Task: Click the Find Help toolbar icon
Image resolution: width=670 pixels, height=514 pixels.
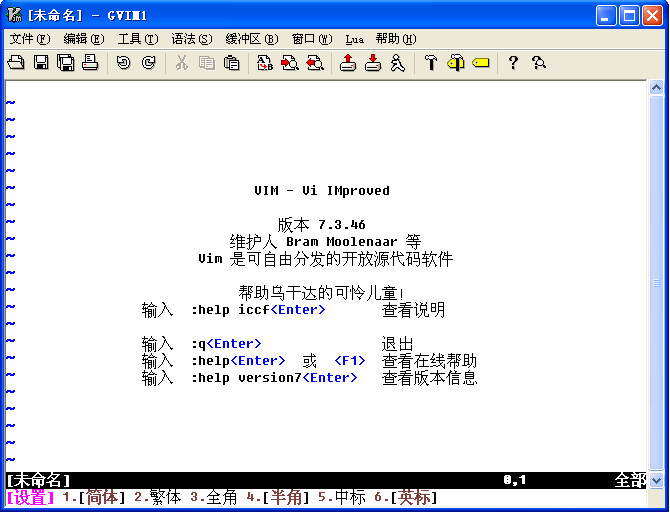Action: 539,63
